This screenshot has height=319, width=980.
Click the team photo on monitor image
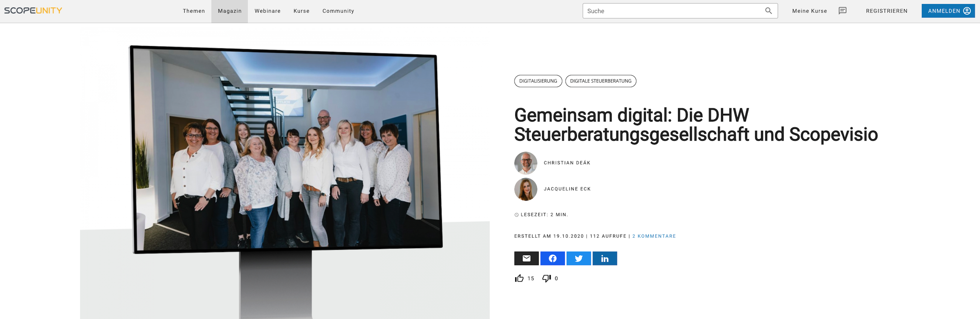coord(286,149)
